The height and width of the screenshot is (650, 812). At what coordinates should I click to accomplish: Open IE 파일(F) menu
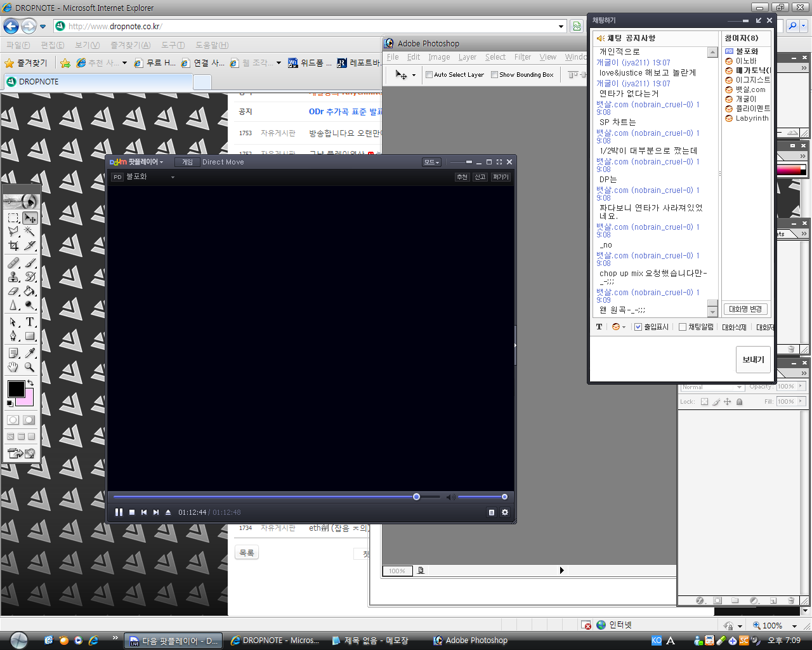[x=18, y=45]
